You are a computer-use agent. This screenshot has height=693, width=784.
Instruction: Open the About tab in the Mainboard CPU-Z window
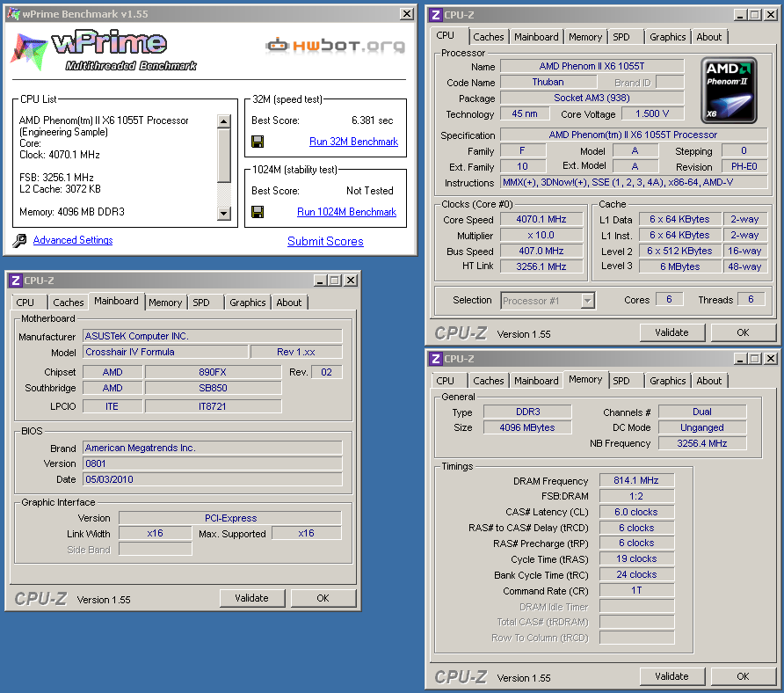point(289,303)
